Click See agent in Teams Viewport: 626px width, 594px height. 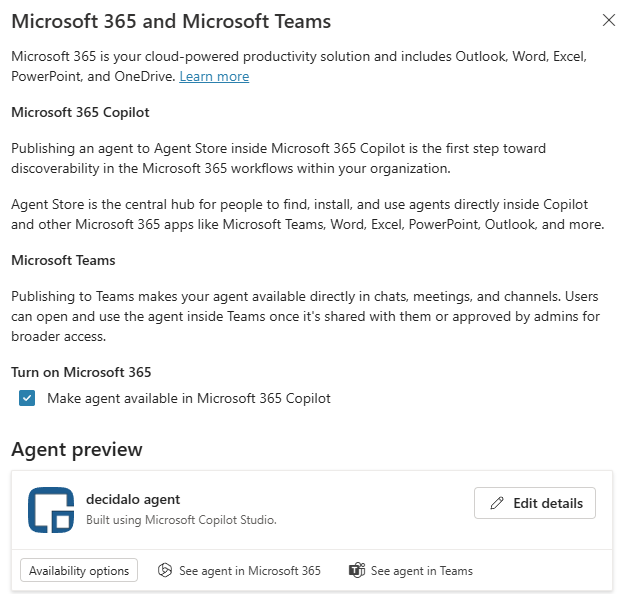click(410, 570)
